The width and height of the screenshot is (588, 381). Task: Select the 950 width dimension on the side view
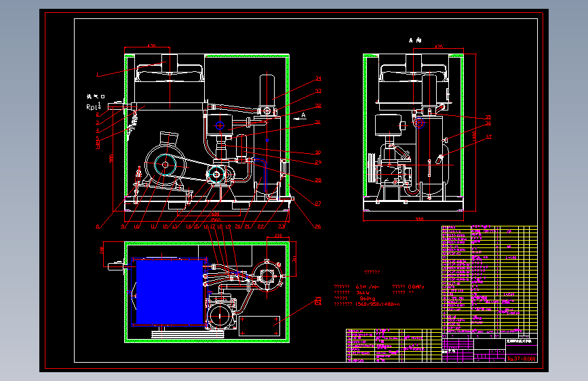point(419,220)
